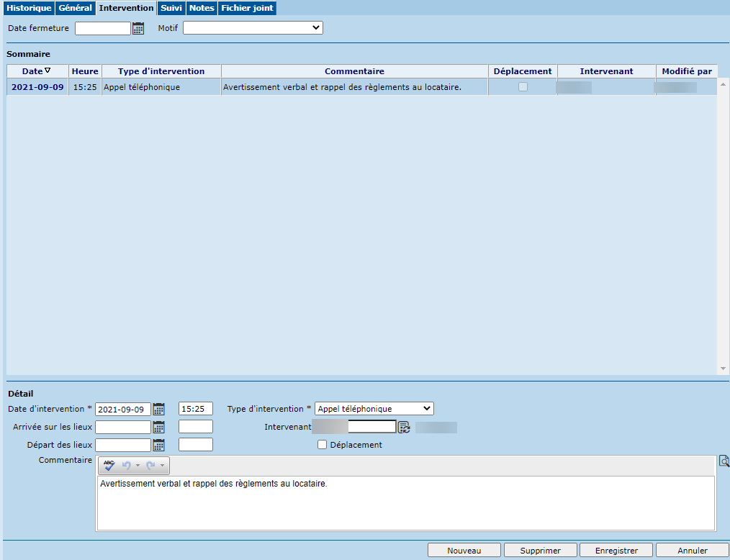Click Déplacement checkbox in the summary row
Screen dimensions: 730x560
pyautogui.click(x=523, y=87)
